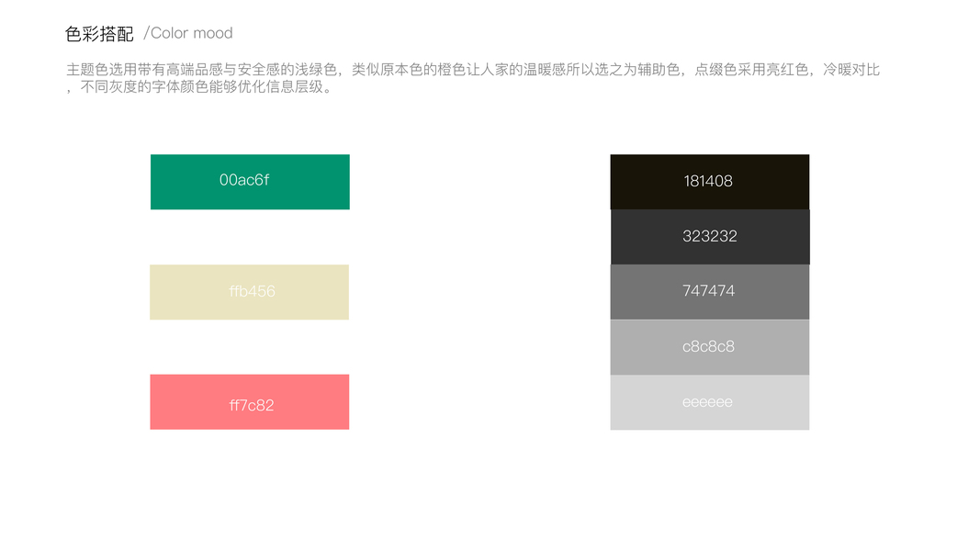Screen dimensions: 980x551
Task: Select the light eeeeee swatch
Action: [710, 402]
